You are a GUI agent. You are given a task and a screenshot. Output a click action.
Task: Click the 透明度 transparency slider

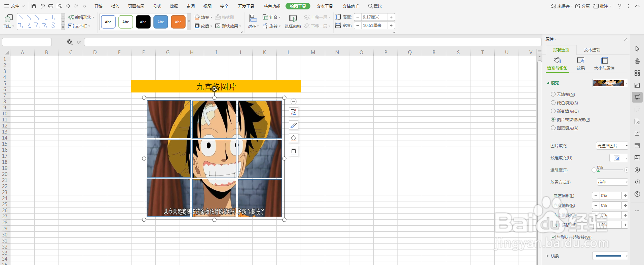pyautogui.click(x=610, y=170)
